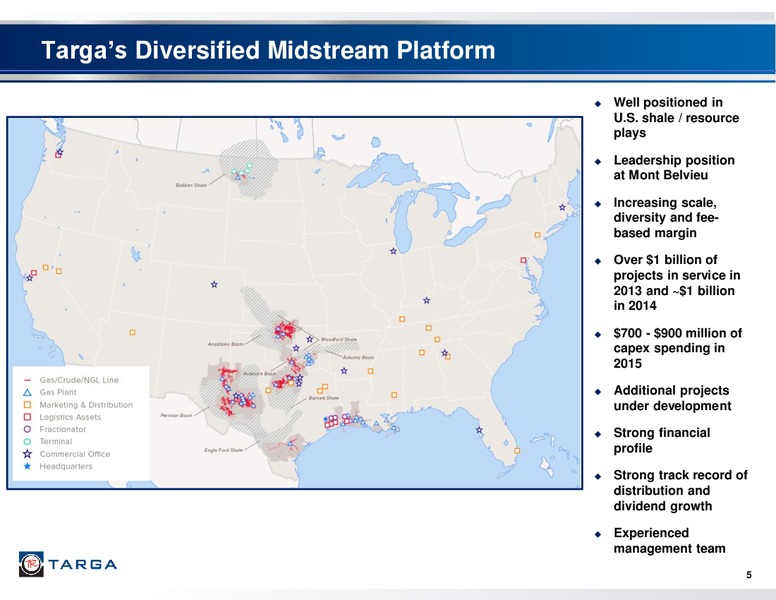Click the bullet about 'Over $1 billion of projects'
Screen dimensions: 776x600
pos(677,283)
